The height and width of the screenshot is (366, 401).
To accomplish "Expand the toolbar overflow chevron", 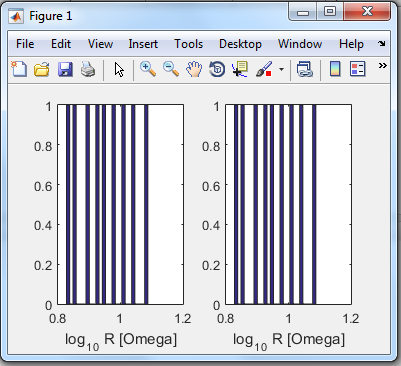I will click(382, 66).
